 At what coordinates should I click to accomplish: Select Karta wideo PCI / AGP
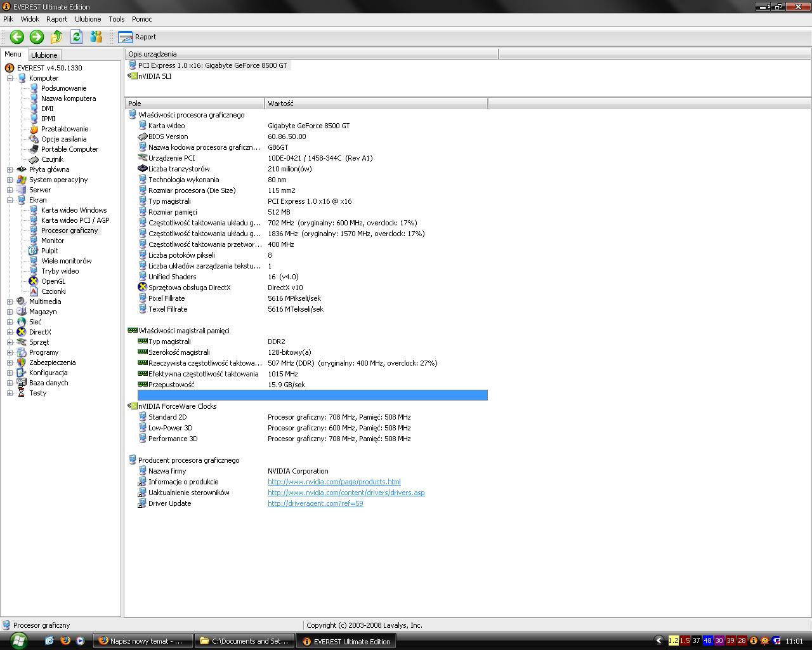tap(75, 220)
